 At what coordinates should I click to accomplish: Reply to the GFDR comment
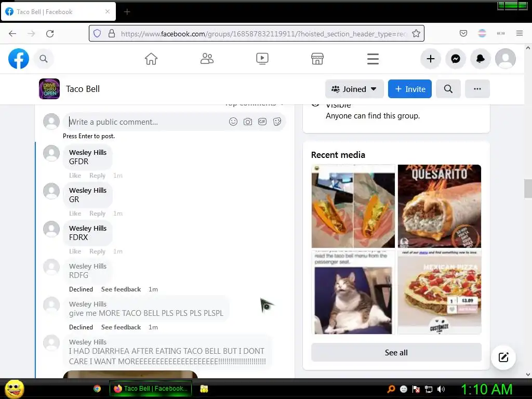point(97,176)
